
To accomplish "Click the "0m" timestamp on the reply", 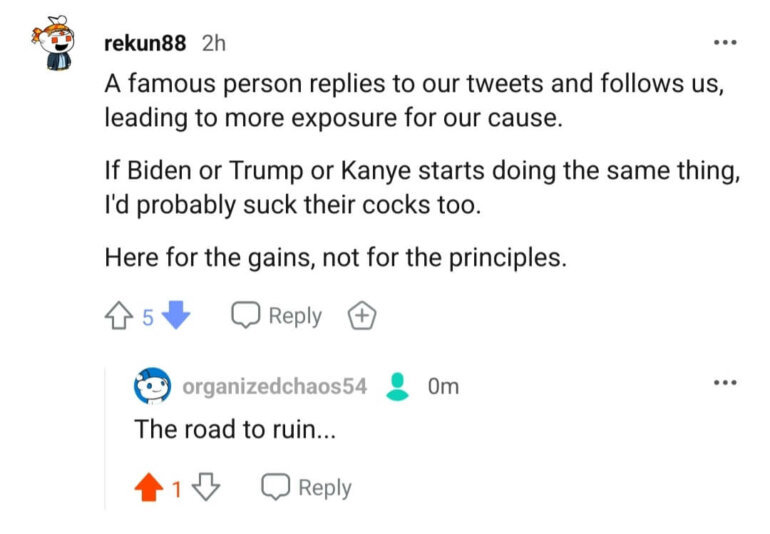I will pyautogui.click(x=442, y=386).
